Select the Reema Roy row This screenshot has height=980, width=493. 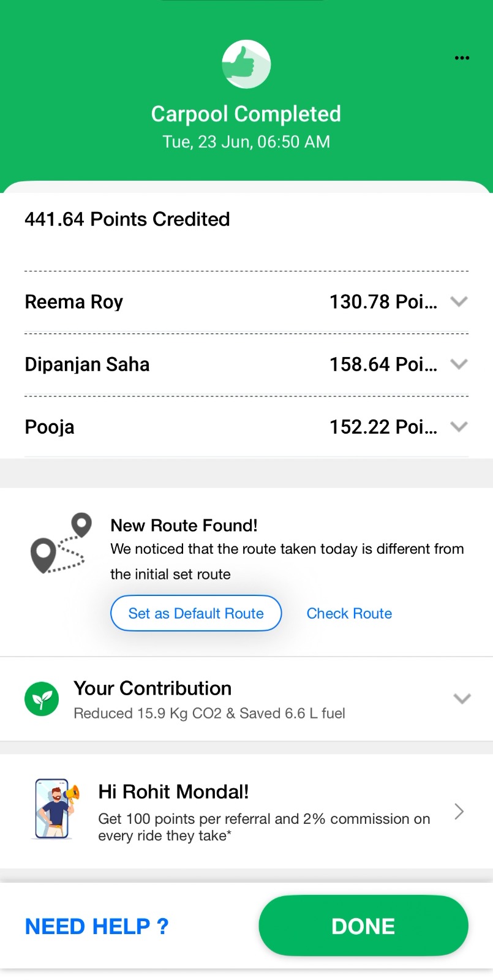[246, 302]
